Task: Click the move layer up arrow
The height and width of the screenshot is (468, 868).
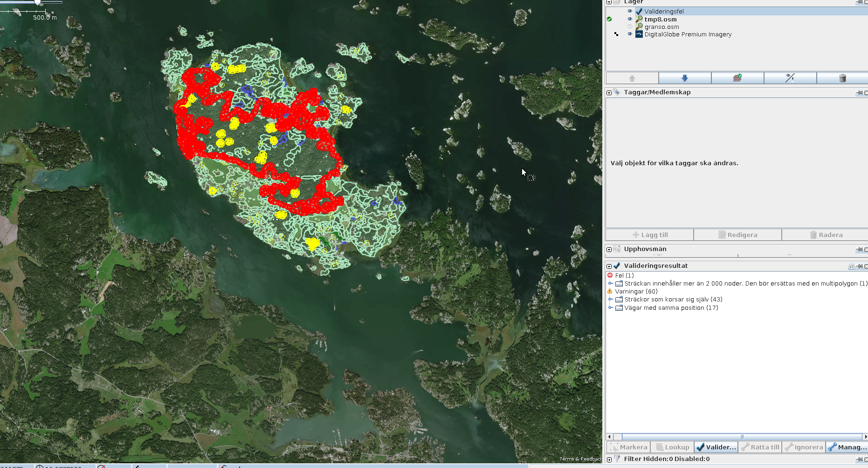Action: (x=632, y=78)
